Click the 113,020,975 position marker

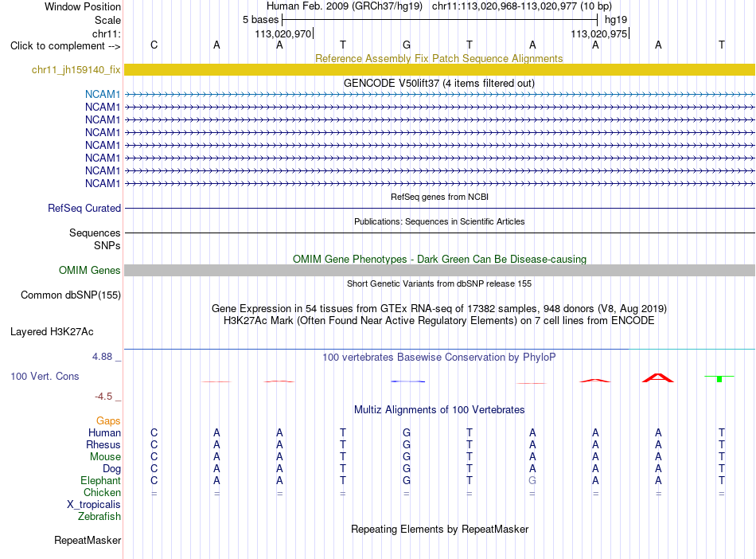coord(598,33)
